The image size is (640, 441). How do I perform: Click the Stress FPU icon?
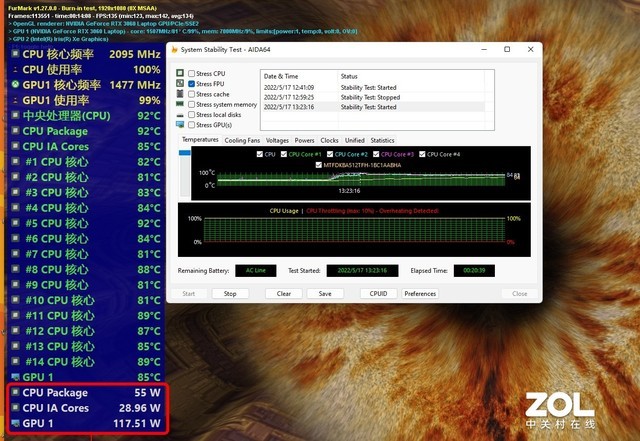coord(180,84)
